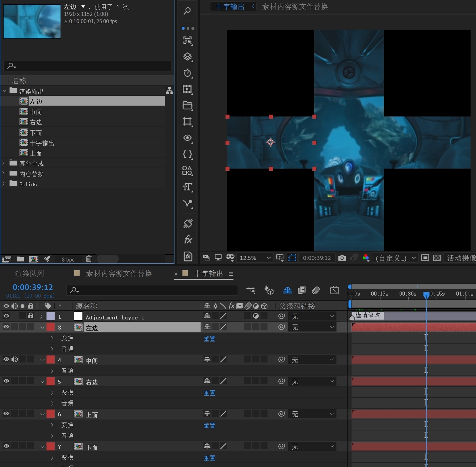Viewport: 476px width, 467px height.
Task: Create new folder in project panel
Action: tap(20, 259)
